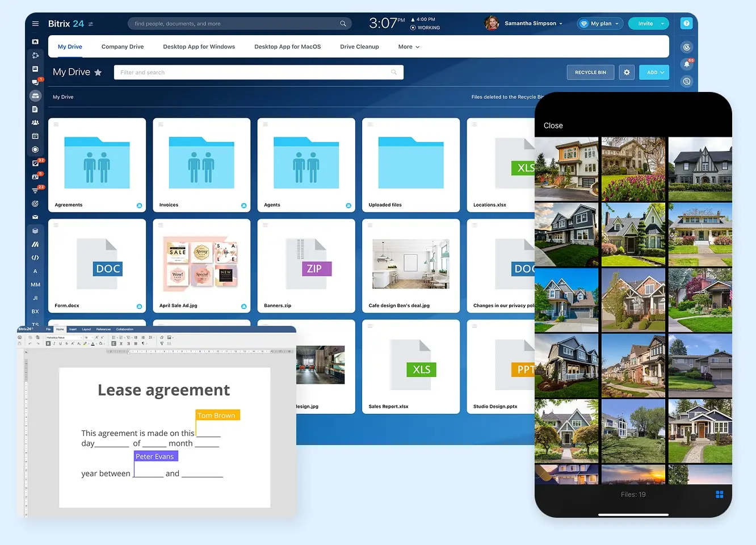Toggle shared icon on Agreements folder
This screenshot has height=545, width=756.
pyautogui.click(x=139, y=206)
